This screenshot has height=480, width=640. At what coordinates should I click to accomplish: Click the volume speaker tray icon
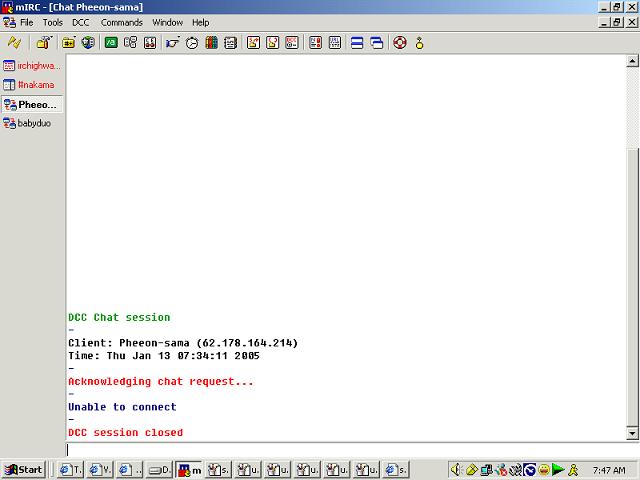pyautogui.click(x=456, y=470)
